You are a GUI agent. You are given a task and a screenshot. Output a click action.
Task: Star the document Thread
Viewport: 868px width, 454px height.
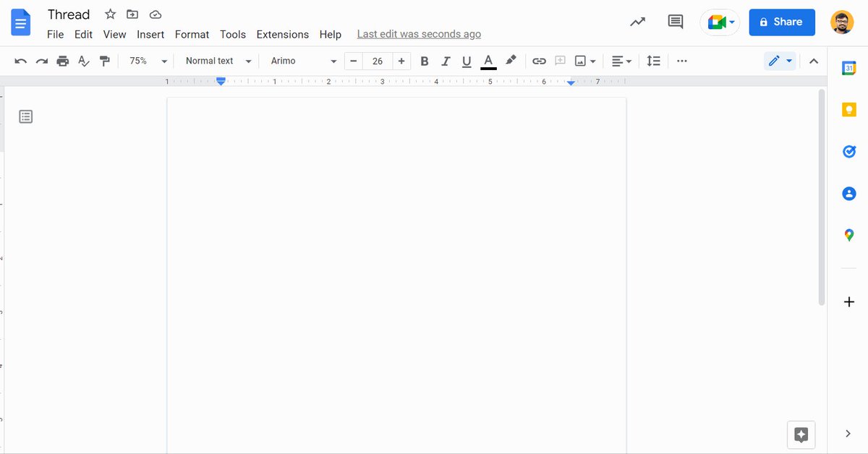pyautogui.click(x=110, y=14)
